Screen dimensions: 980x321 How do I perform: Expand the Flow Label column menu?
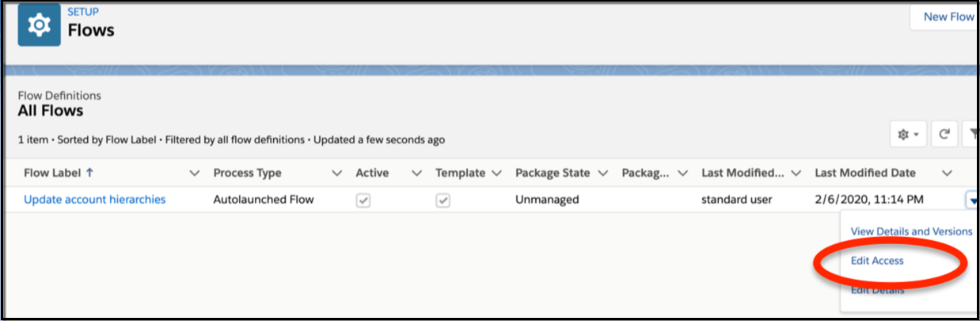(195, 173)
